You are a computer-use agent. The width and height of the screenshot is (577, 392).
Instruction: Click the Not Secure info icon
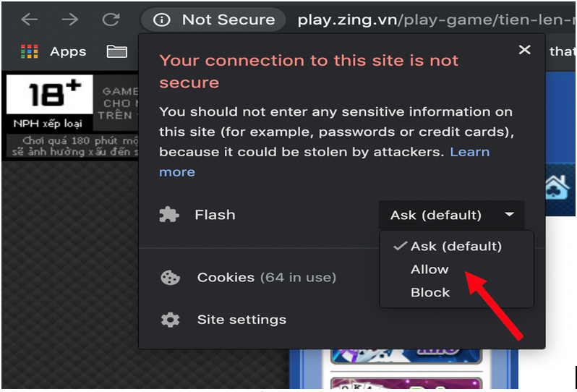click(x=161, y=20)
